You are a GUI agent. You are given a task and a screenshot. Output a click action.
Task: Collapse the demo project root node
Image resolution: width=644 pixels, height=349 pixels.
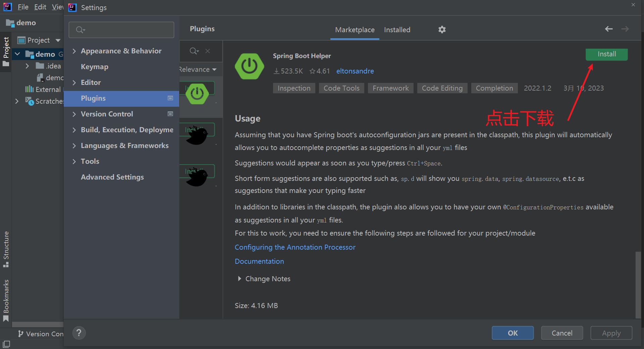pyautogui.click(x=17, y=54)
